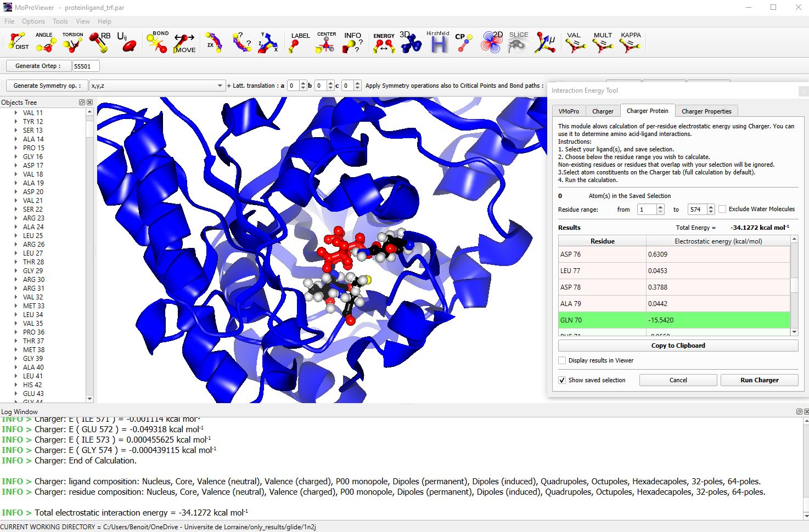
Task: Click the BOND tool icon
Action: click(157, 42)
